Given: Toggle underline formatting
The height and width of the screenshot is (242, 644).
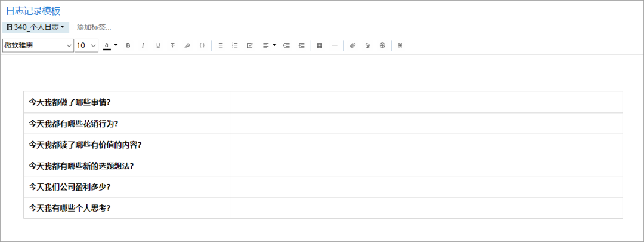Looking at the screenshot, I should pos(157,45).
